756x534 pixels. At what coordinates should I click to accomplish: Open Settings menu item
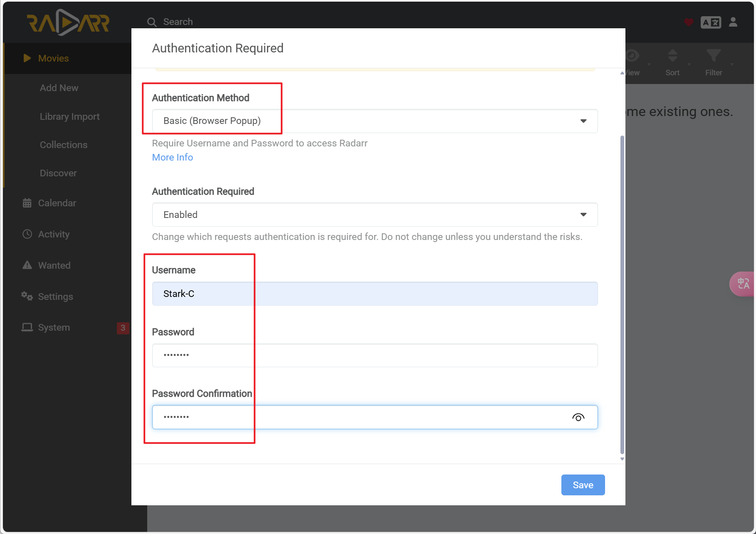pyautogui.click(x=55, y=297)
